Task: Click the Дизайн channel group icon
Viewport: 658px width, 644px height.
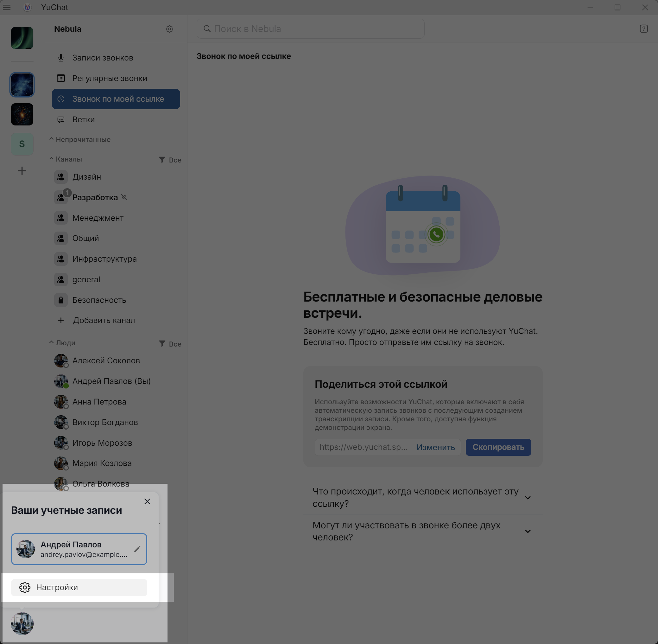Action: 61,177
